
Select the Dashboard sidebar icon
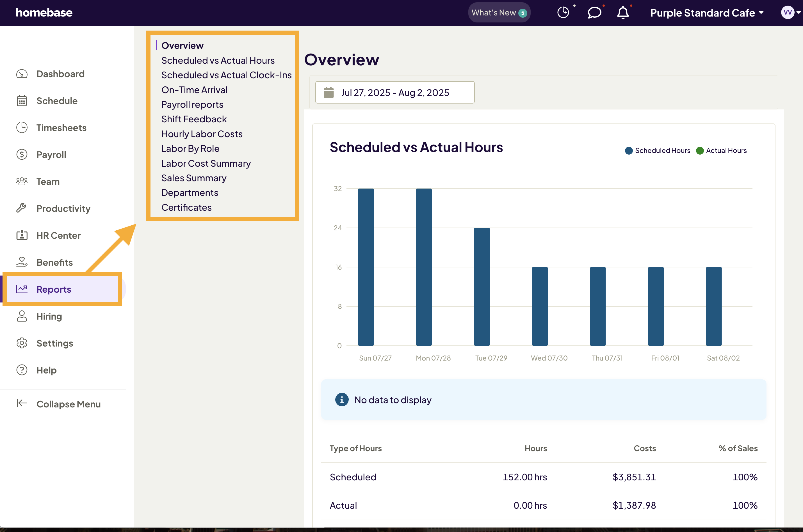[22, 74]
